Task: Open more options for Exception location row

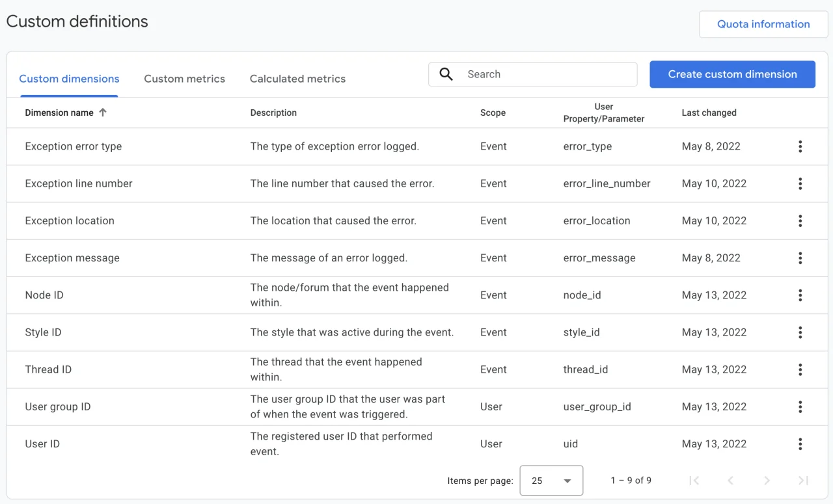Action: tap(800, 220)
